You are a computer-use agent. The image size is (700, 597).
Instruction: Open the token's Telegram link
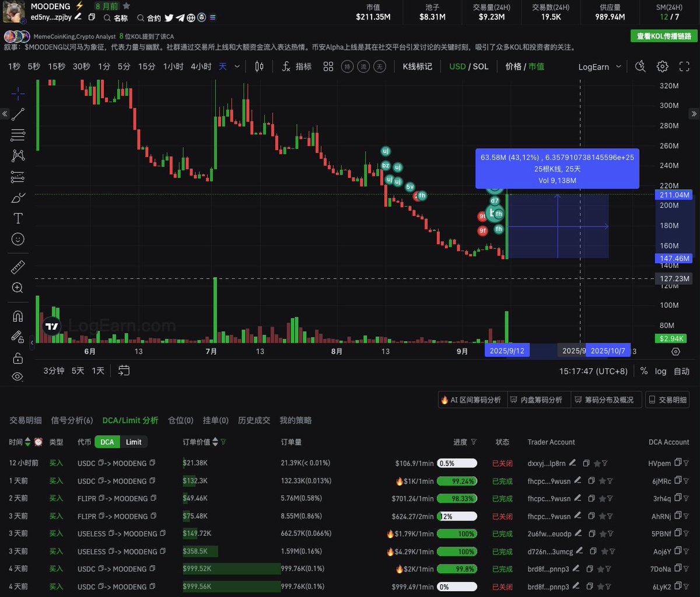(x=180, y=18)
